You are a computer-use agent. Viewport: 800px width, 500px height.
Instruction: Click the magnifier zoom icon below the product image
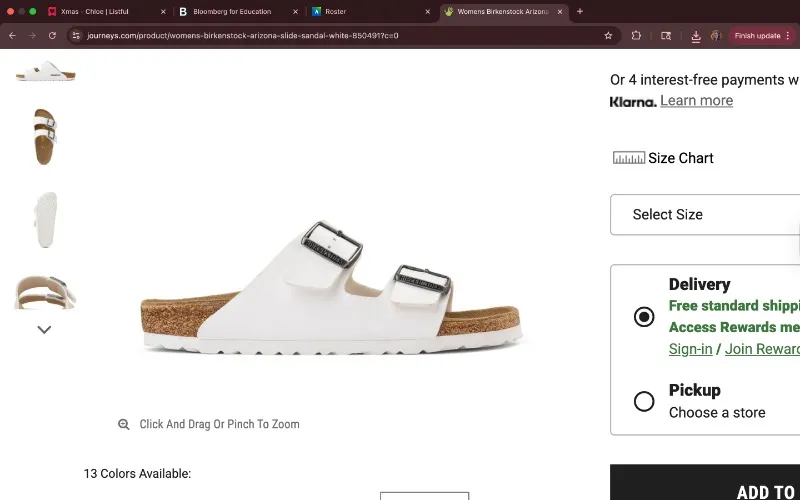pyautogui.click(x=123, y=424)
